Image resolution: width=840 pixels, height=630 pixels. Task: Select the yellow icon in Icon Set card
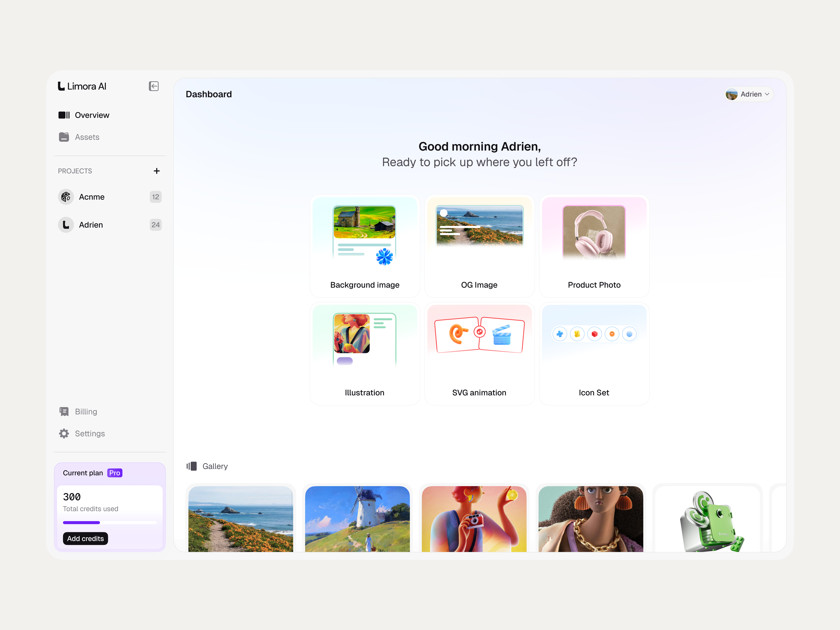coord(577,334)
